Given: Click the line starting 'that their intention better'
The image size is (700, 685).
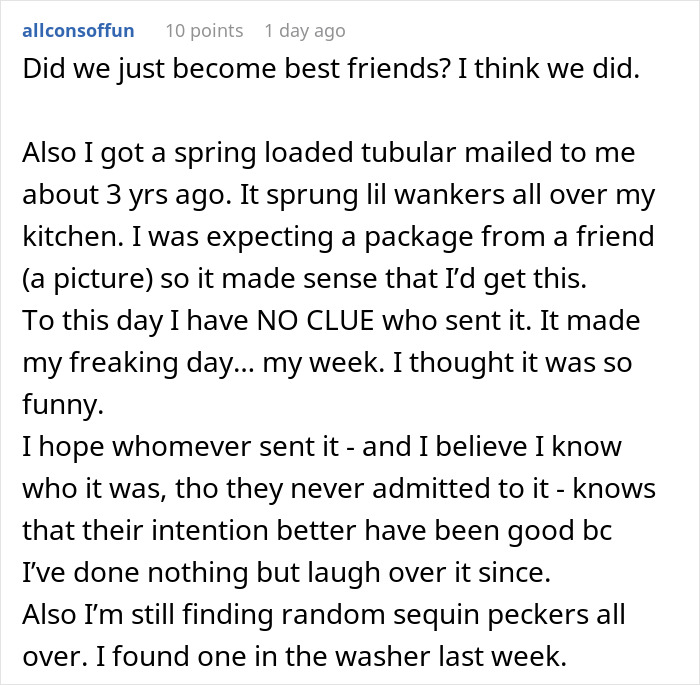Looking at the screenshot, I should (317, 531).
